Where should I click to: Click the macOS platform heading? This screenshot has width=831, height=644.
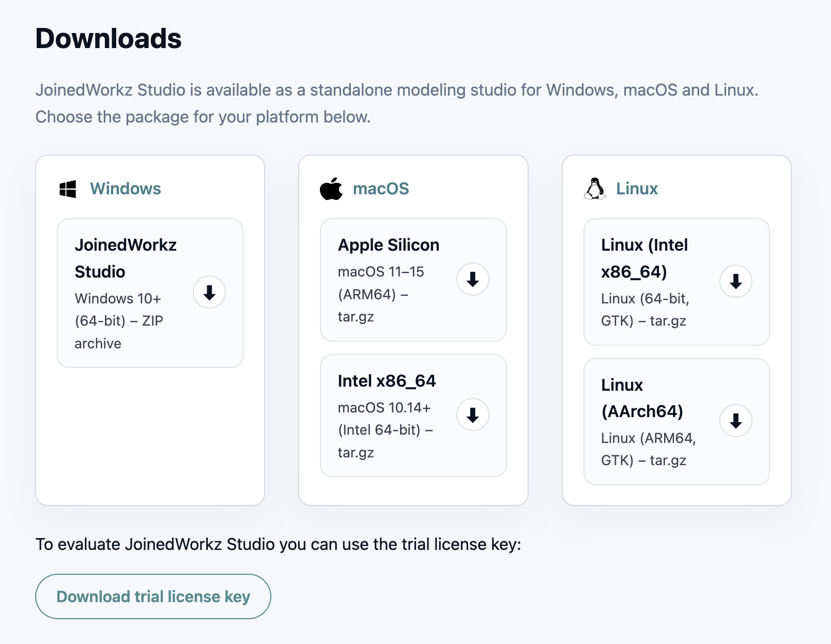tap(381, 189)
